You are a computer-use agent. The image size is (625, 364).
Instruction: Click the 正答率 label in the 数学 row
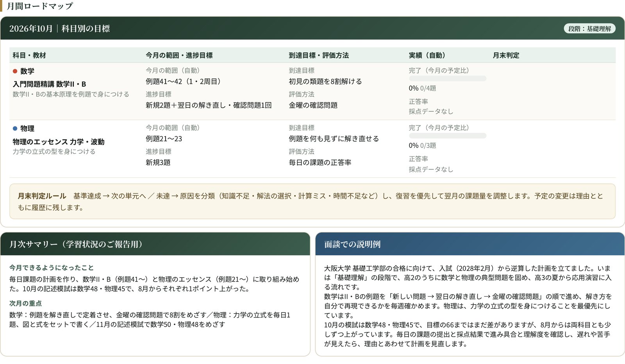tap(418, 101)
